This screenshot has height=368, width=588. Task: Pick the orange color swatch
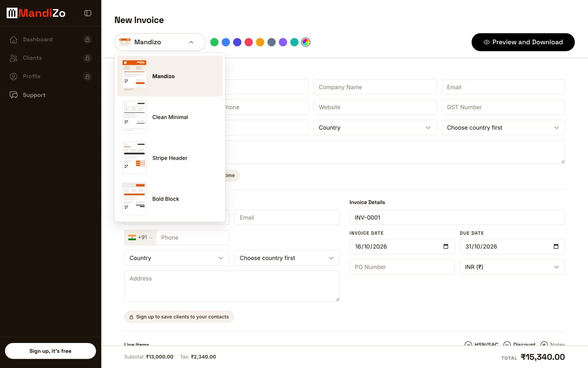[x=260, y=42]
